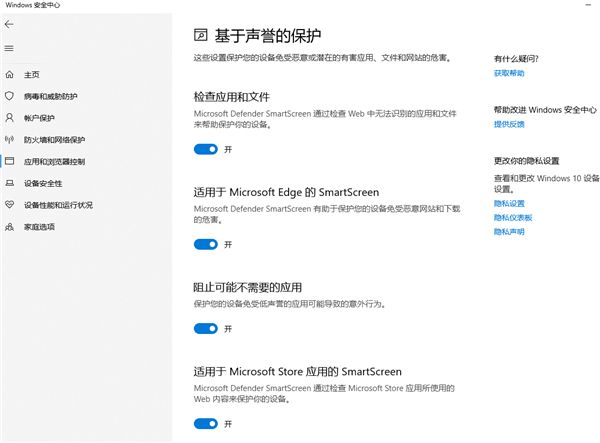The height and width of the screenshot is (443, 600).
Task: Open the 隐私仪表板 link
Action: point(512,217)
